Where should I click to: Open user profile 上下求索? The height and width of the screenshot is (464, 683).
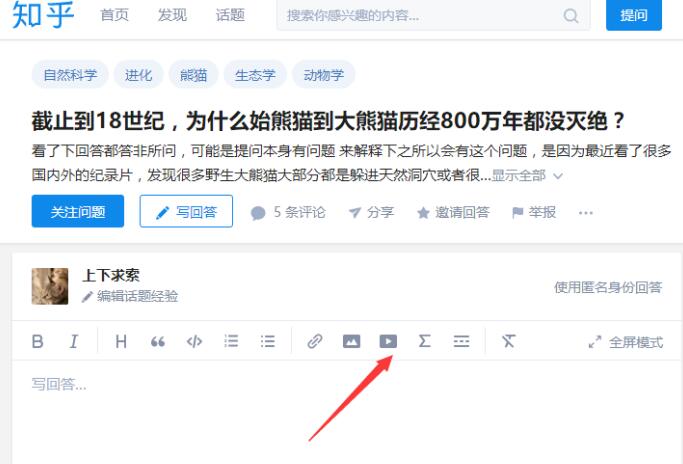[x=111, y=275]
